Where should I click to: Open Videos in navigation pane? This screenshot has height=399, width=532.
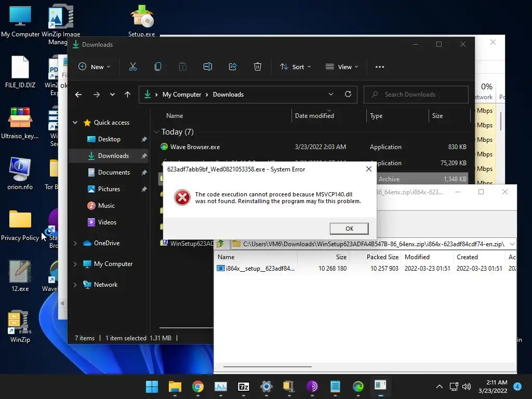107,222
